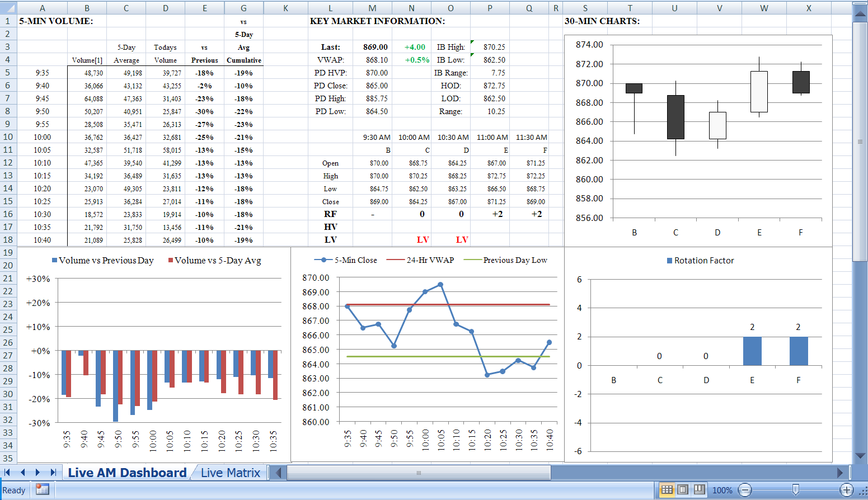Screen dimensions: 868x500
Task: Select the HOD value 872.75
Action: pyautogui.click(x=490, y=86)
